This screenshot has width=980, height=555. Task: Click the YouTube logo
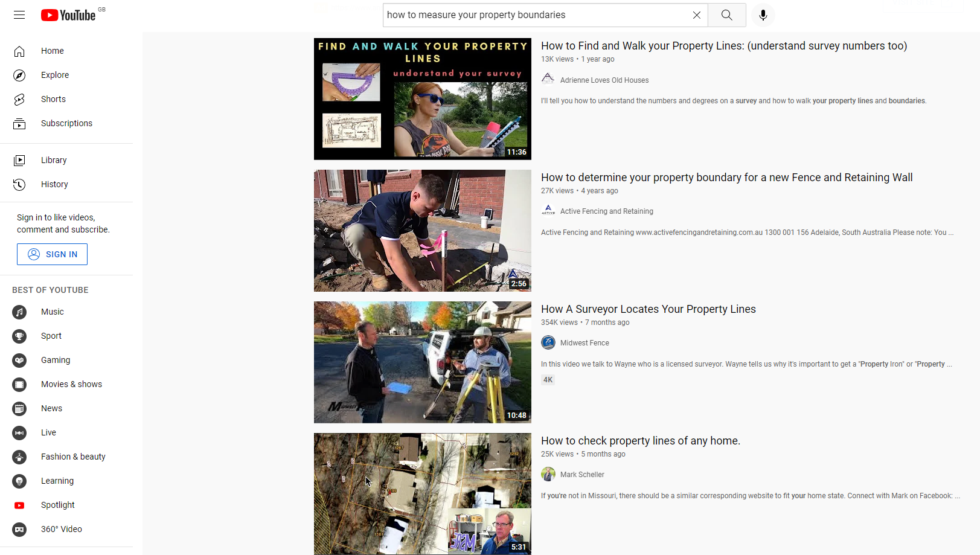(68, 15)
